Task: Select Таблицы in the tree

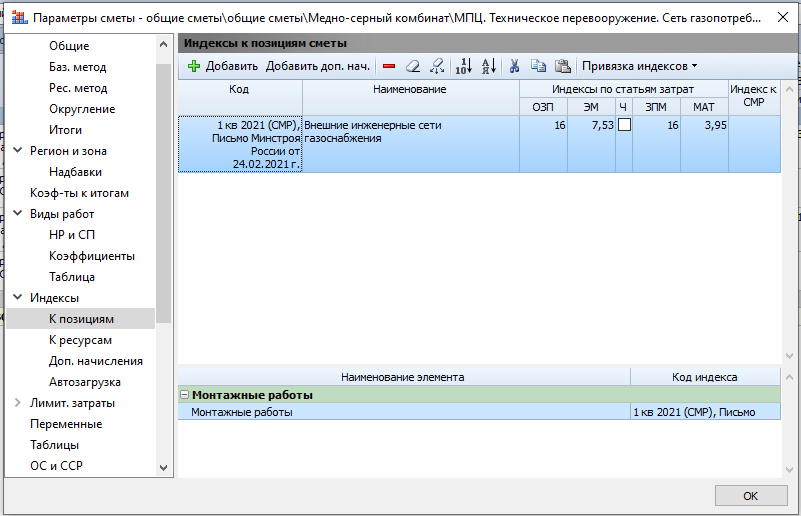Action: point(54,444)
